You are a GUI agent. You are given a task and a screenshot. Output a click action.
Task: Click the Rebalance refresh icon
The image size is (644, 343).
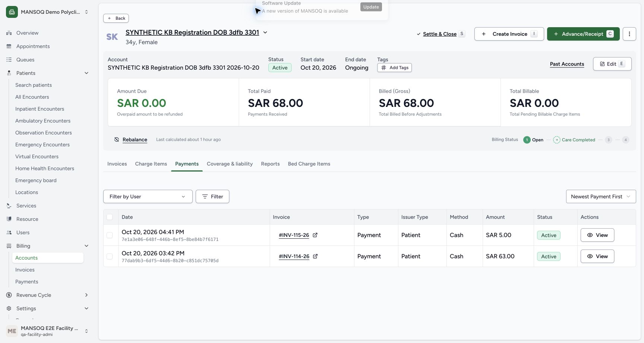coord(117,140)
